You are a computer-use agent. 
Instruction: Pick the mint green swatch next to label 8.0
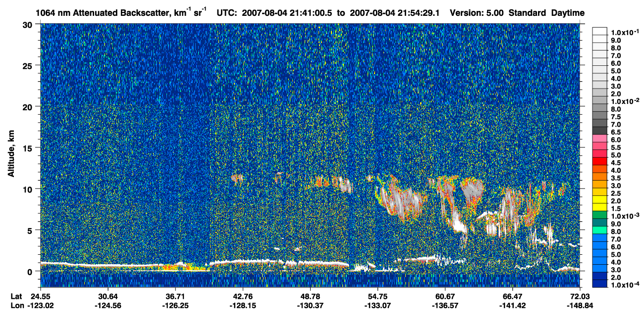599,231
